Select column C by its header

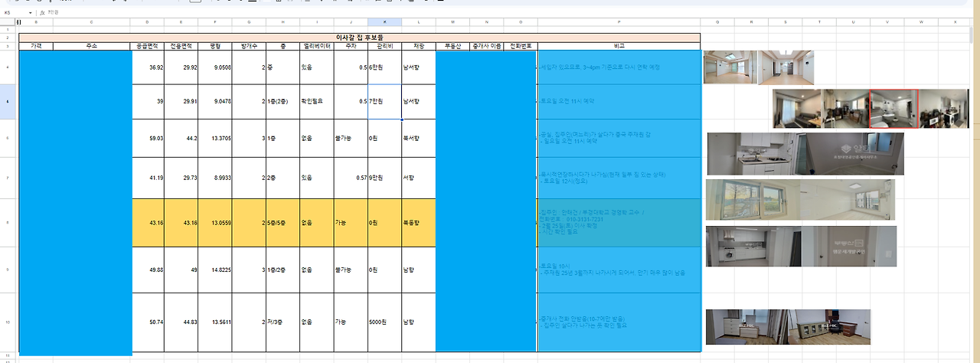tap(92, 22)
